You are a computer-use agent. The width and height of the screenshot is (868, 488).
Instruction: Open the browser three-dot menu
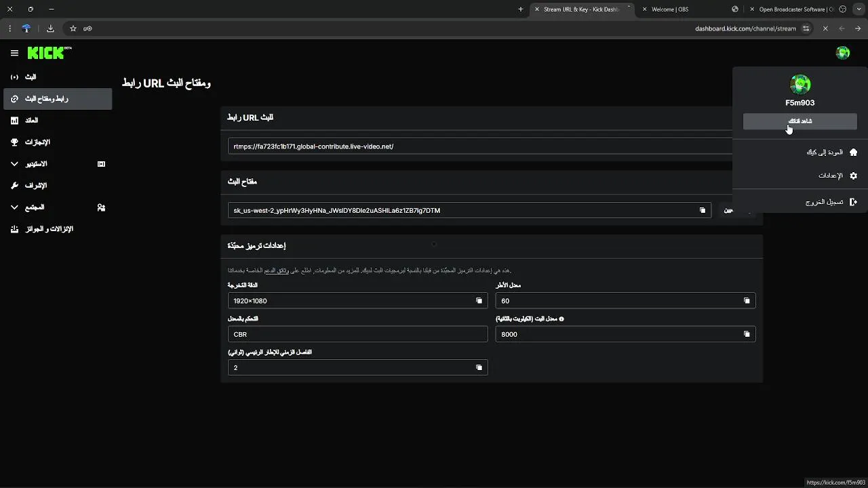(x=9, y=28)
